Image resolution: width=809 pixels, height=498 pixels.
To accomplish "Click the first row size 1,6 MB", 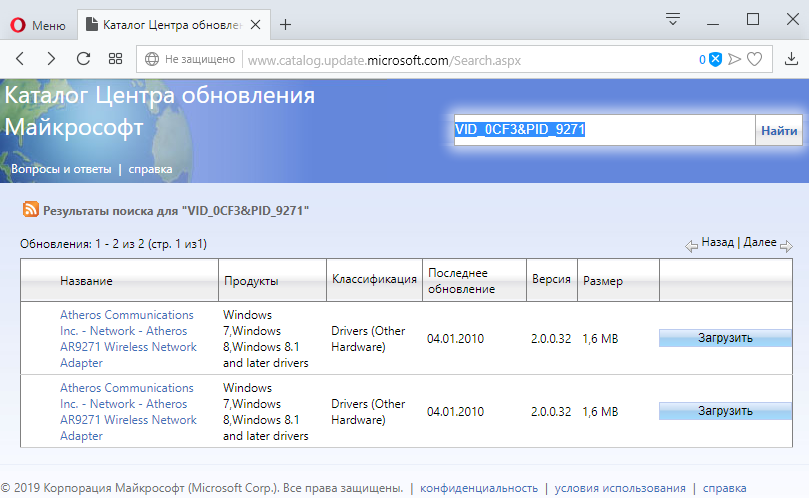I will click(600, 339).
